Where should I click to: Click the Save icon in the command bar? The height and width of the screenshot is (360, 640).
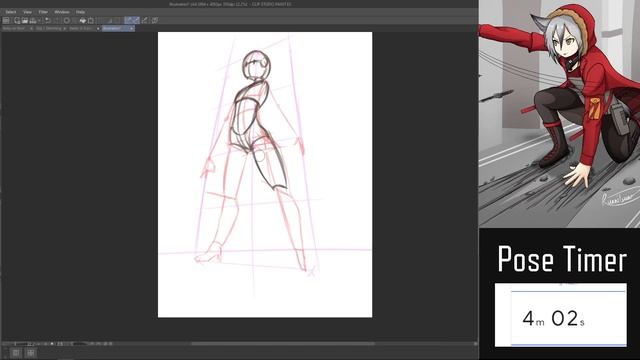tap(33, 20)
